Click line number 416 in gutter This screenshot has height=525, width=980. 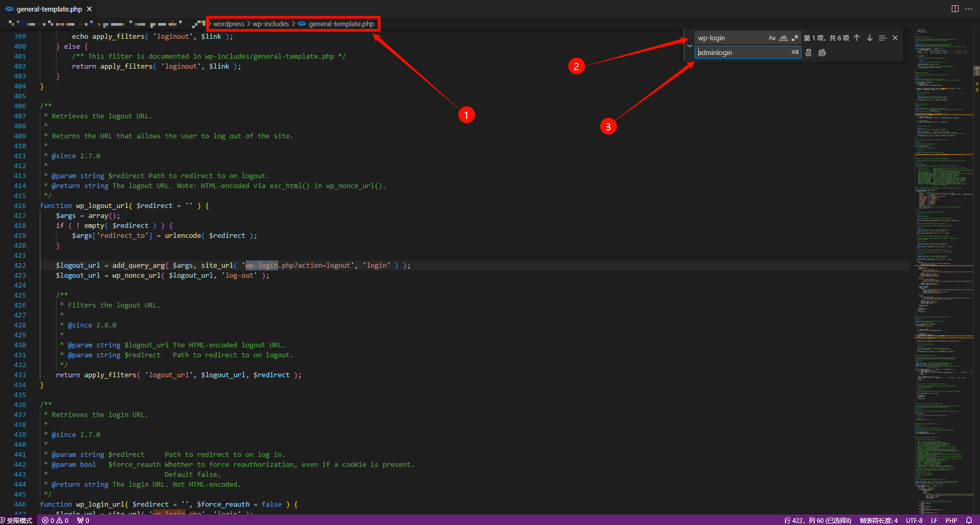tap(20, 205)
